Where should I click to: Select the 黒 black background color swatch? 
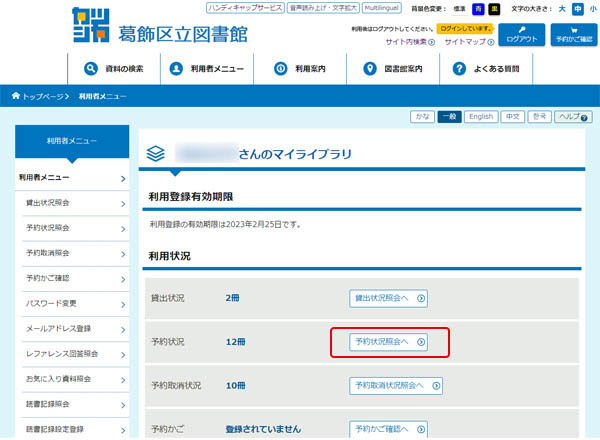[x=494, y=9]
